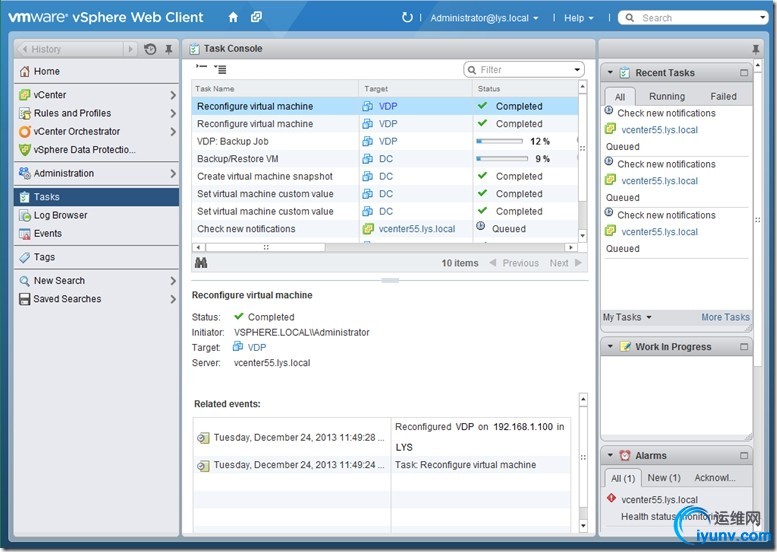Open new window icon in header
The height and width of the screenshot is (552, 777).
click(x=256, y=17)
